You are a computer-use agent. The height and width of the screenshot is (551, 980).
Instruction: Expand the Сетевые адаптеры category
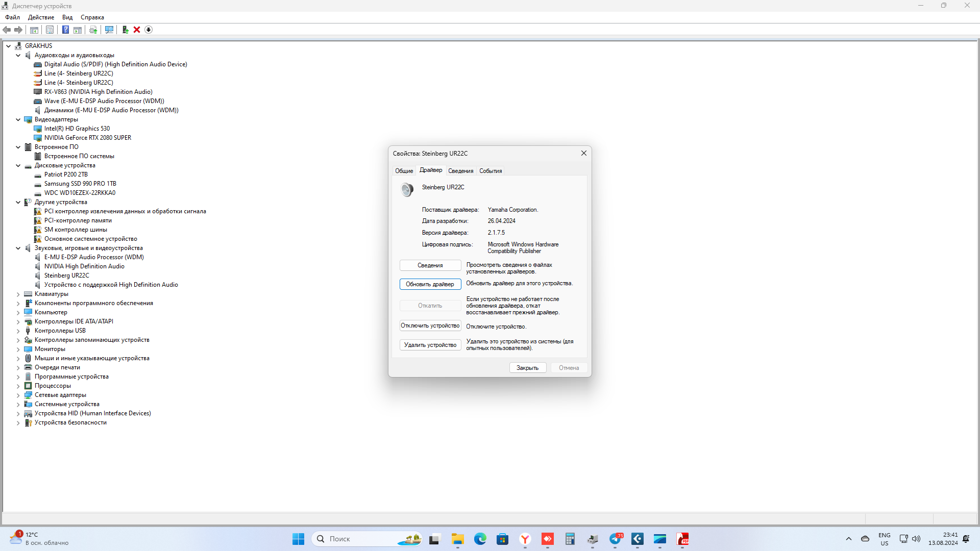coord(18,395)
